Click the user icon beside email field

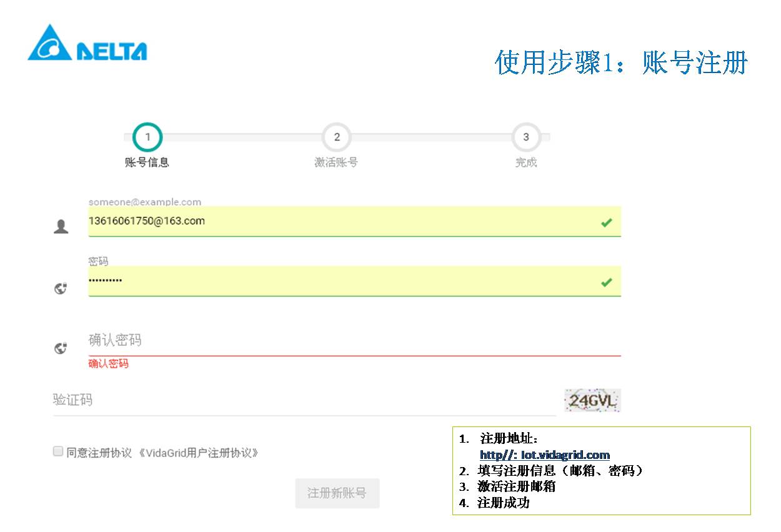coord(61,227)
